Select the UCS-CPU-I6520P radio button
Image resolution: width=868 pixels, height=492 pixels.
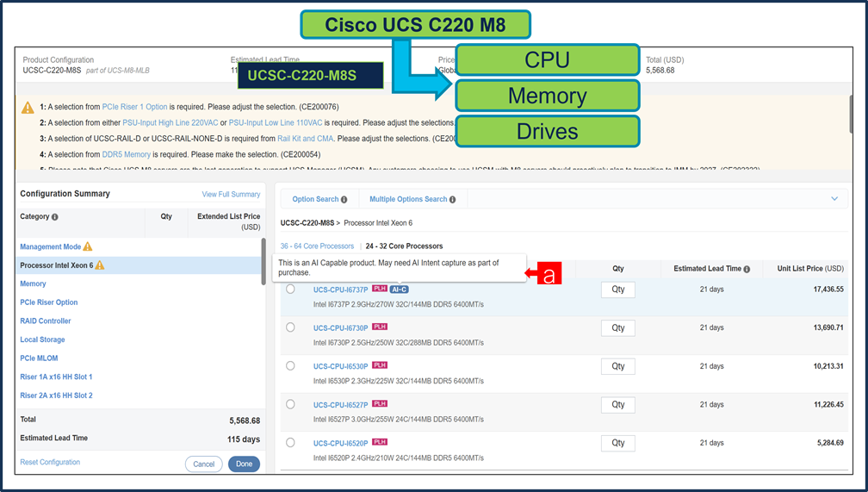click(x=290, y=443)
